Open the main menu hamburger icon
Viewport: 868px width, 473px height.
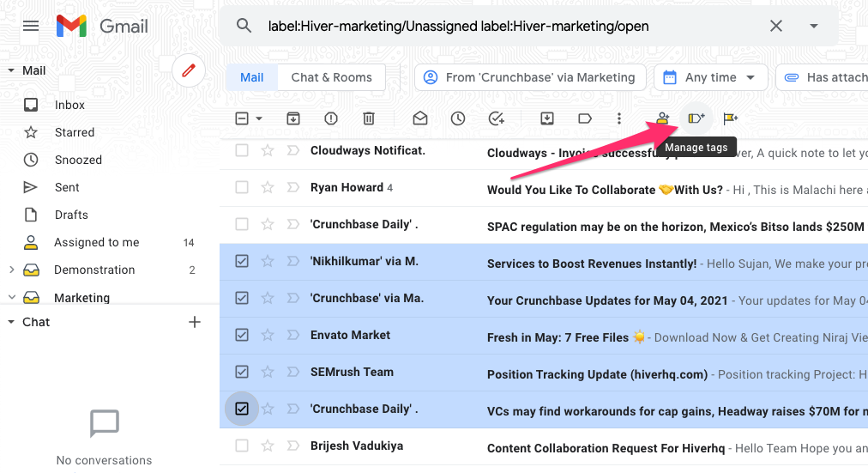[30, 26]
